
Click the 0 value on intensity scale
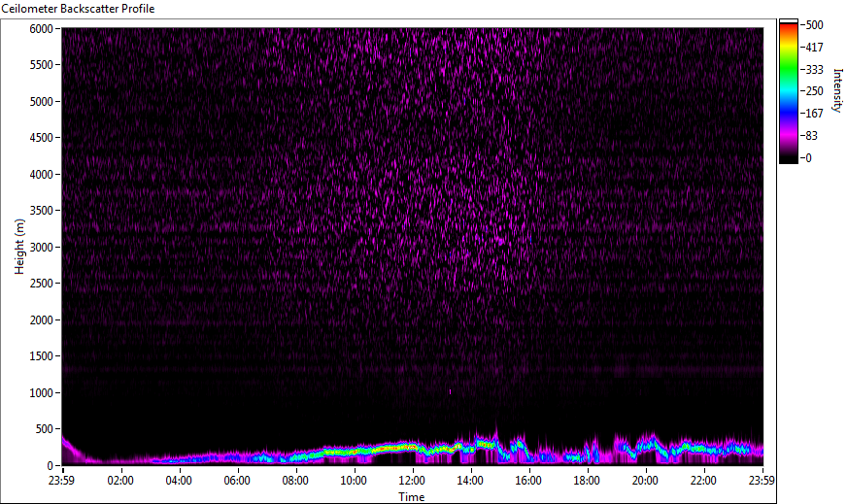(809, 158)
